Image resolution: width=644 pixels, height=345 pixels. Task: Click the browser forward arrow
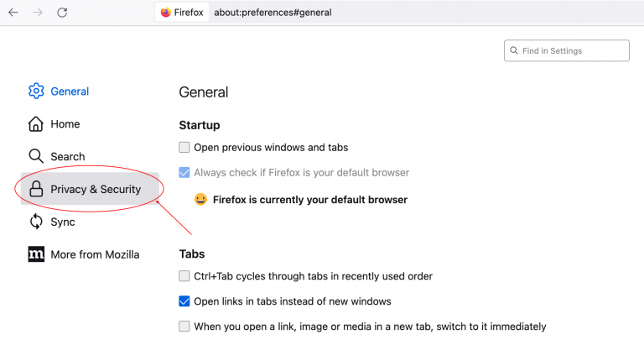38,13
